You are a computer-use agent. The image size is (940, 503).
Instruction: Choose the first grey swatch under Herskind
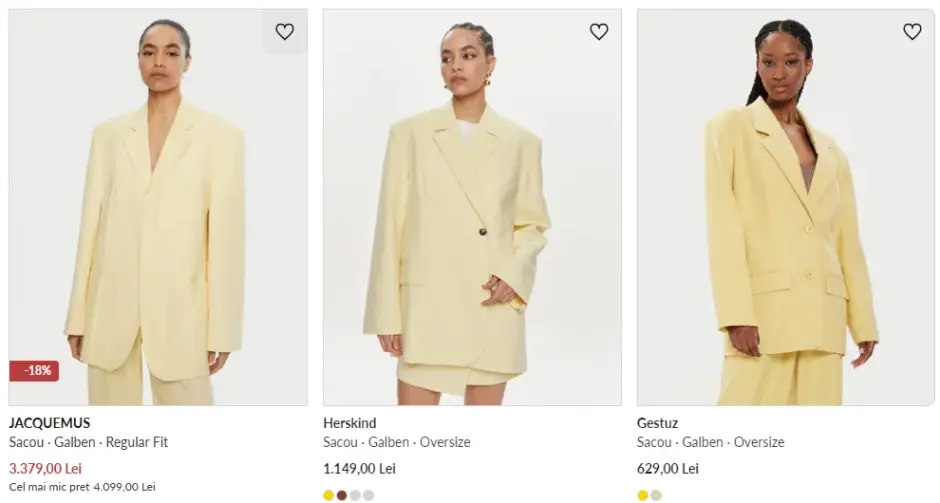355,495
